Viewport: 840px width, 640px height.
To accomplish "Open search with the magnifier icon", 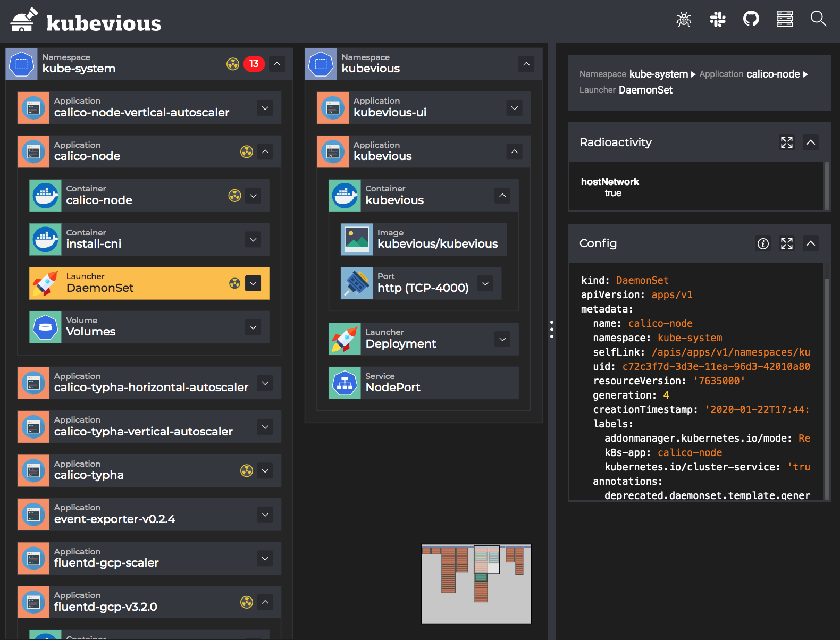I will coord(818,19).
